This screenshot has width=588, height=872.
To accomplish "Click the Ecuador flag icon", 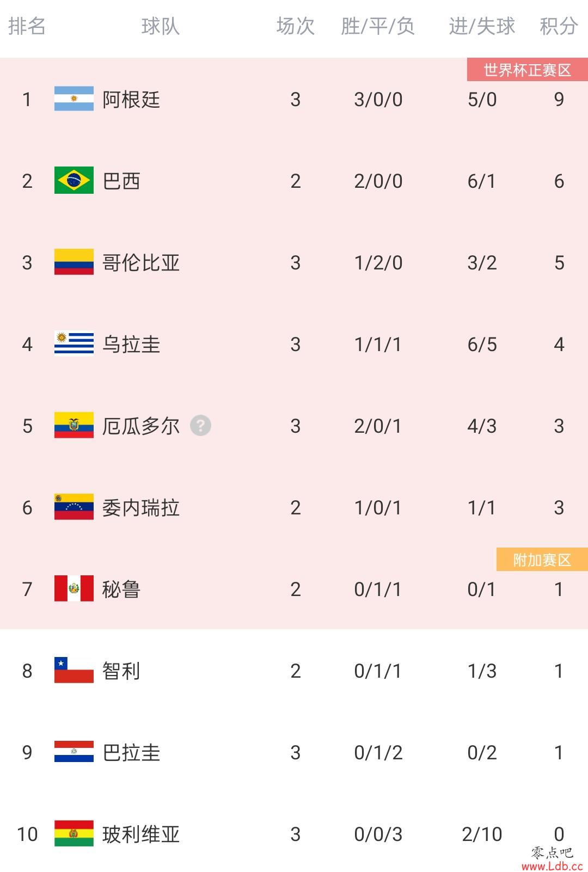I will [74, 426].
